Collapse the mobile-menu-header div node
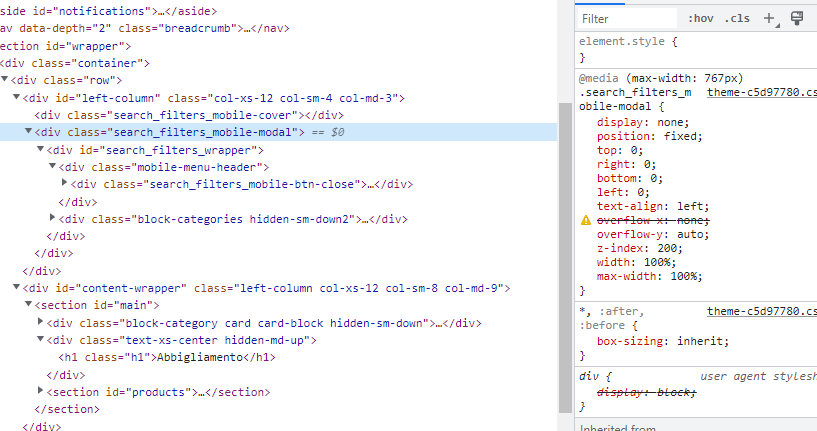This screenshot has width=817, height=431. pos(53,166)
